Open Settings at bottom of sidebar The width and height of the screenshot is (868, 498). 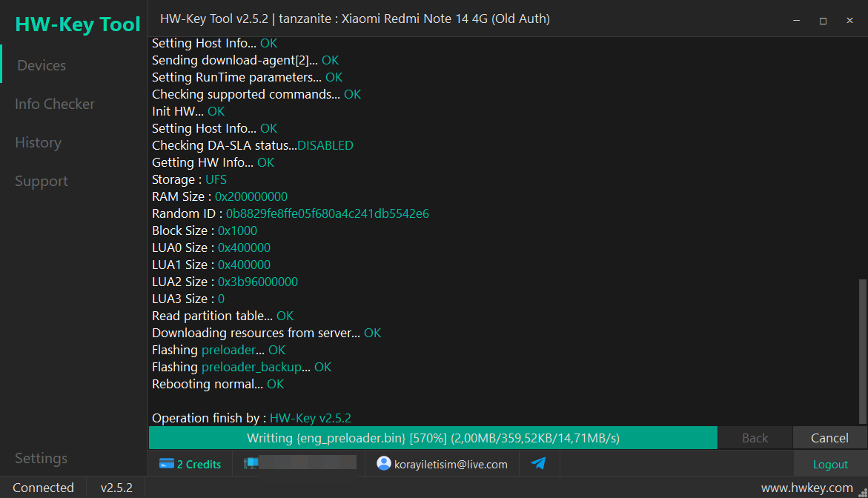41,458
